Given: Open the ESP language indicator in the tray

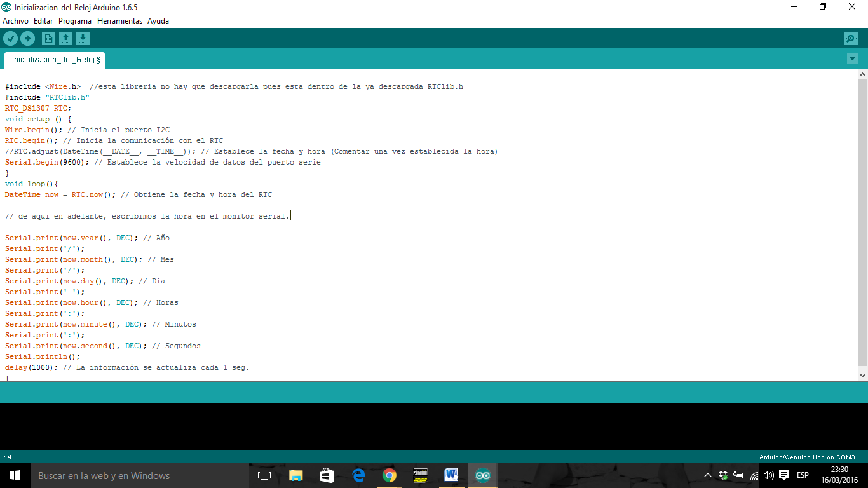Looking at the screenshot, I should click(802, 475).
